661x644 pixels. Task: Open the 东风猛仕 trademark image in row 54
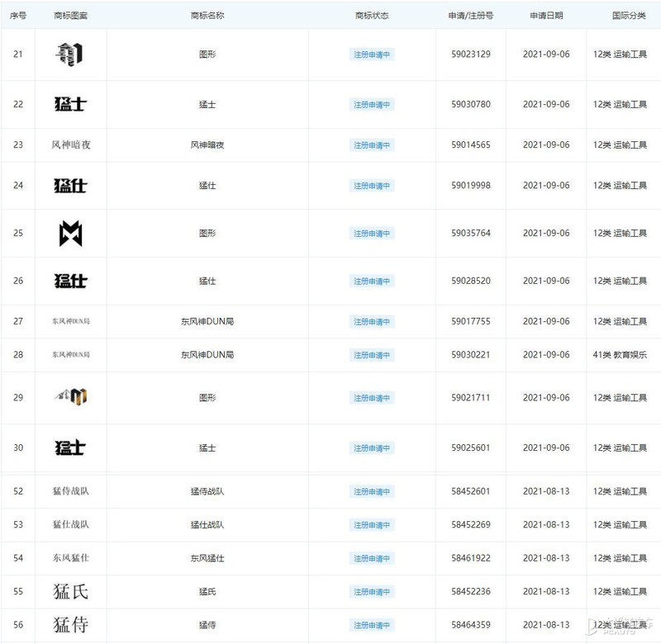pos(71,558)
